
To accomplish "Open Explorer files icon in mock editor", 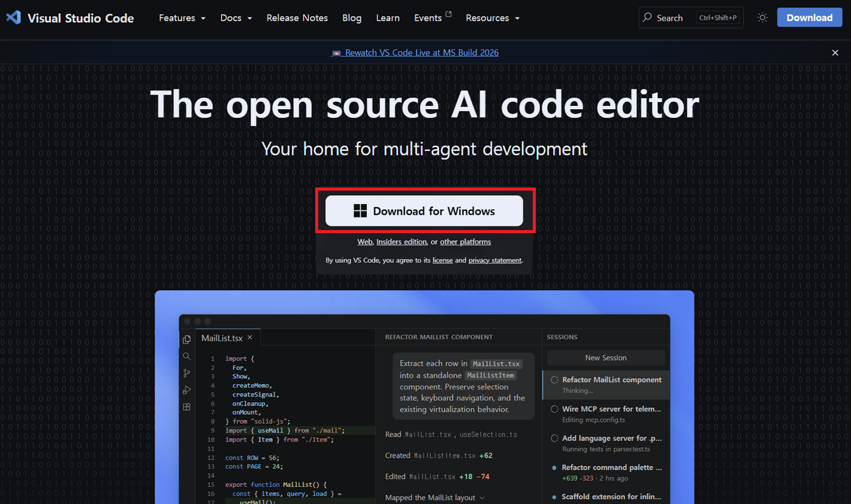I will pyautogui.click(x=187, y=339).
